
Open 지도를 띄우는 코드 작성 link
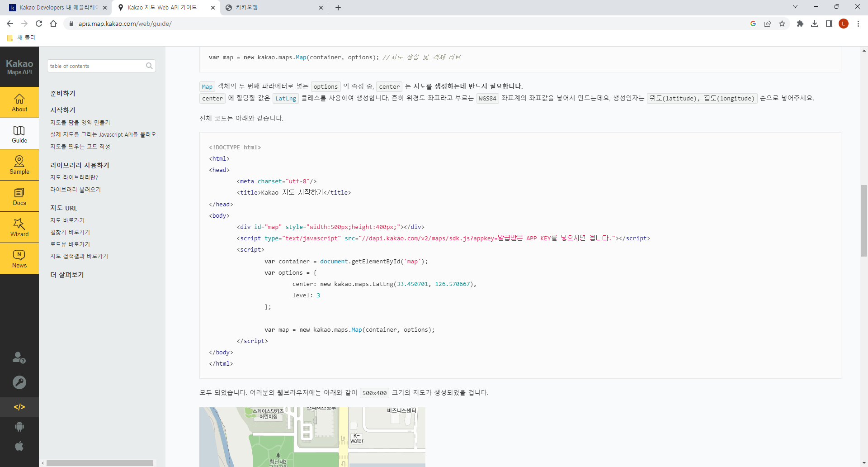pyautogui.click(x=80, y=147)
